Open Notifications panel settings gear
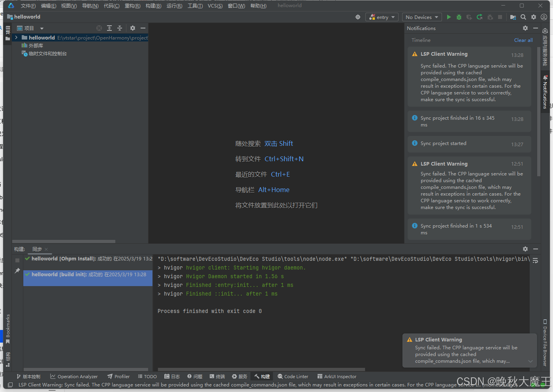The width and height of the screenshot is (553, 392). point(525,28)
